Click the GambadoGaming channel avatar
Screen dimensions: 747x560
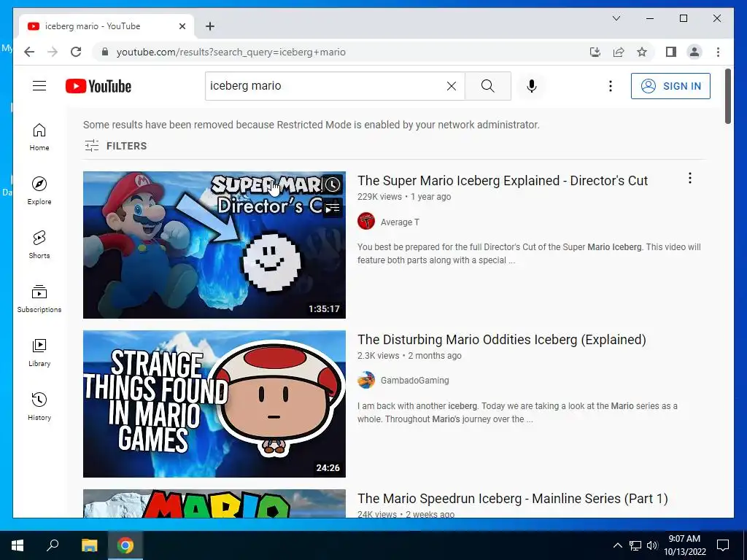(x=366, y=380)
